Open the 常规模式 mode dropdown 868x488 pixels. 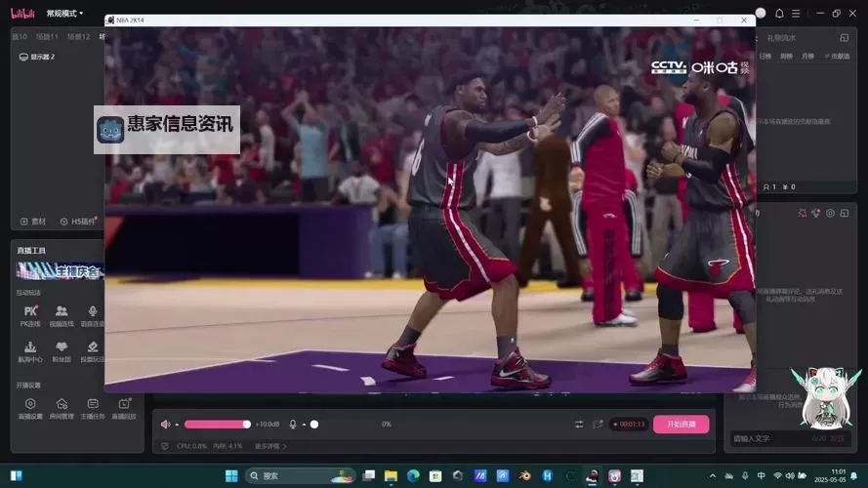[64, 14]
